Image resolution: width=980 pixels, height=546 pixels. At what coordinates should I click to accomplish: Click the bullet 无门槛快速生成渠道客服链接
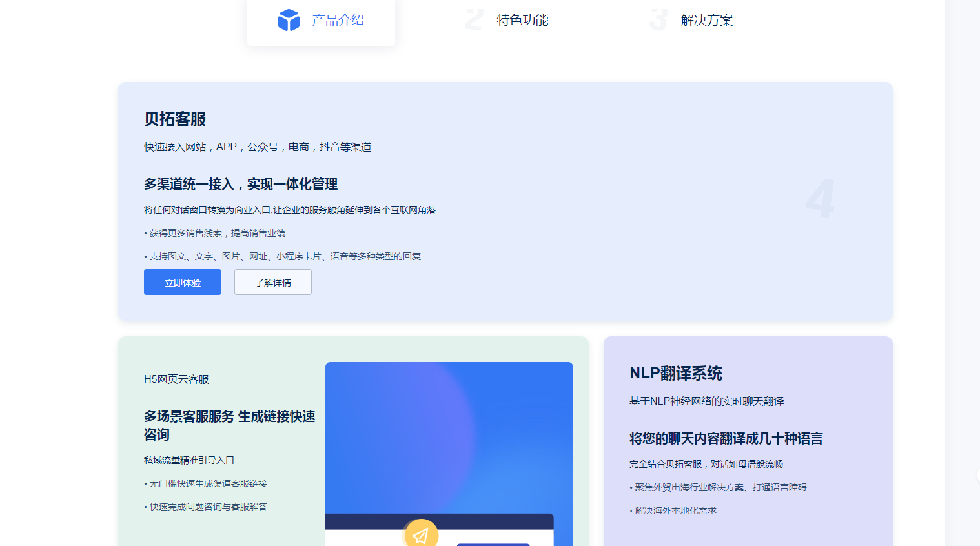(205, 483)
